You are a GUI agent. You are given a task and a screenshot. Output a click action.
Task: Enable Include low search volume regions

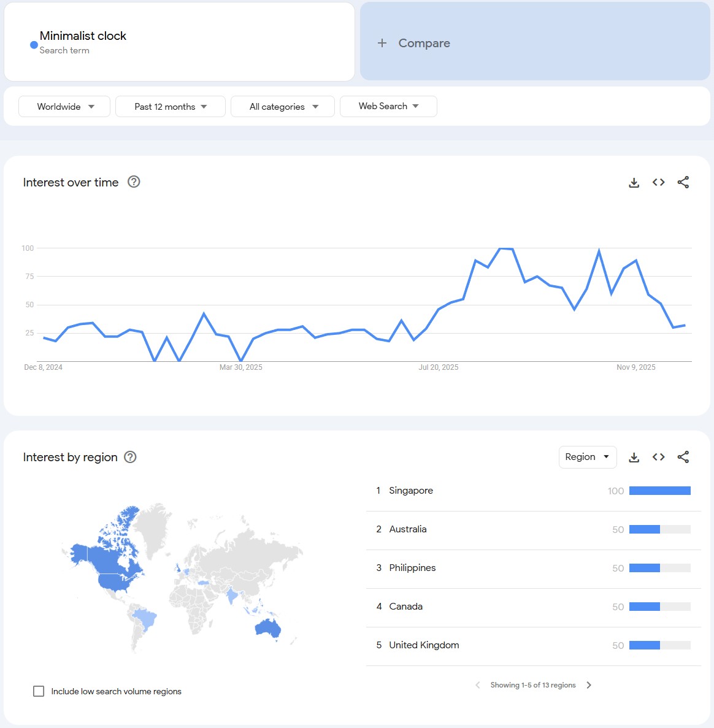click(x=39, y=691)
